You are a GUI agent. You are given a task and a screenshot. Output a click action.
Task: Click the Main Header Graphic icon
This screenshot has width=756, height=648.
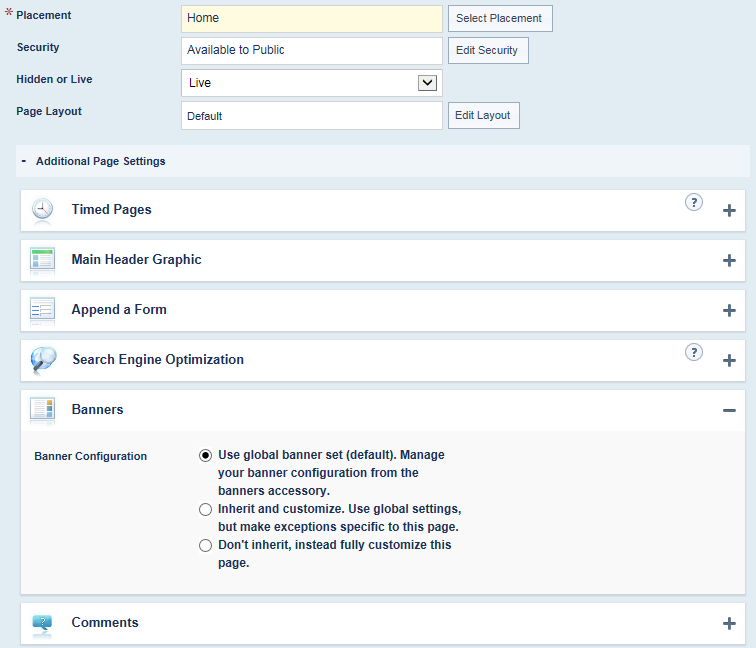tap(42, 259)
